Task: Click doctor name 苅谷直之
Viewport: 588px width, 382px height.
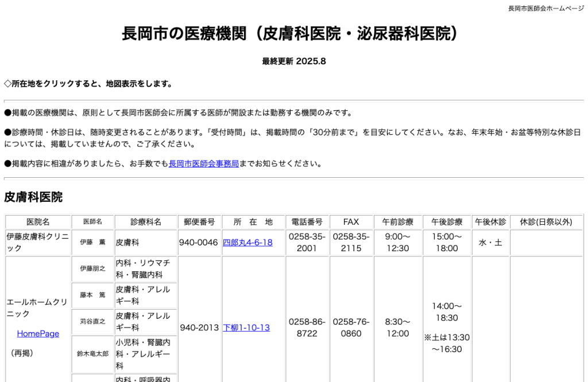Action: click(92, 321)
